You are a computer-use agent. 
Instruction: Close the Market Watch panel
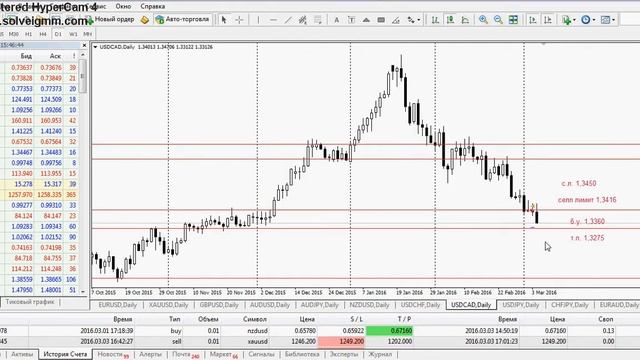[x=84, y=45]
